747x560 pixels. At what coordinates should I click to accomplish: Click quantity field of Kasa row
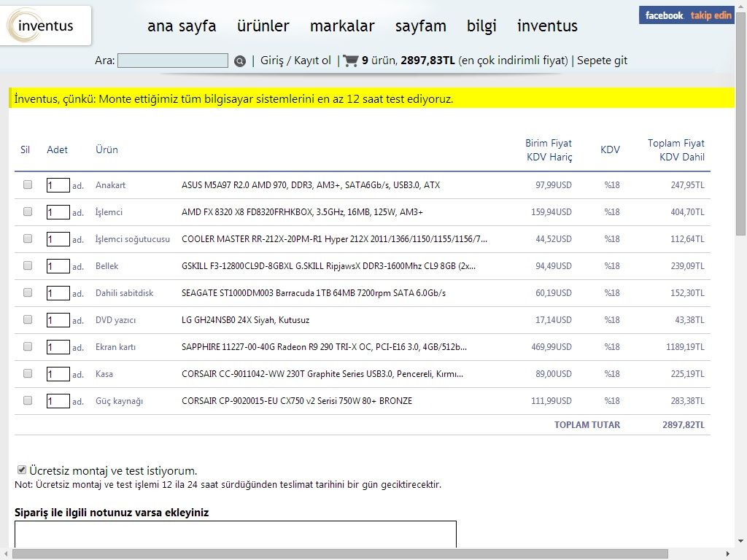tap(58, 374)
